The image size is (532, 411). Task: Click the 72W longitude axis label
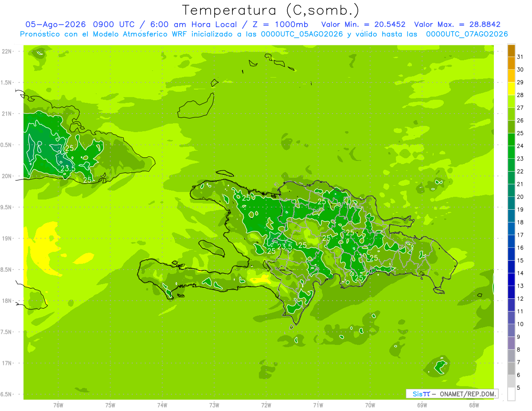pyautogui.click(x=266, y=405)
